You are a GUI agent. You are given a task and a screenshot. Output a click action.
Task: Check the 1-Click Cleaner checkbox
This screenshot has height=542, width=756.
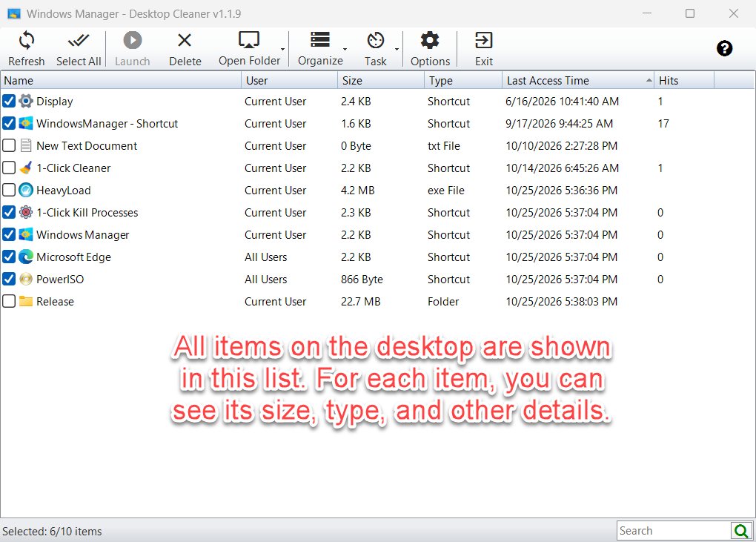coord(9,168)
